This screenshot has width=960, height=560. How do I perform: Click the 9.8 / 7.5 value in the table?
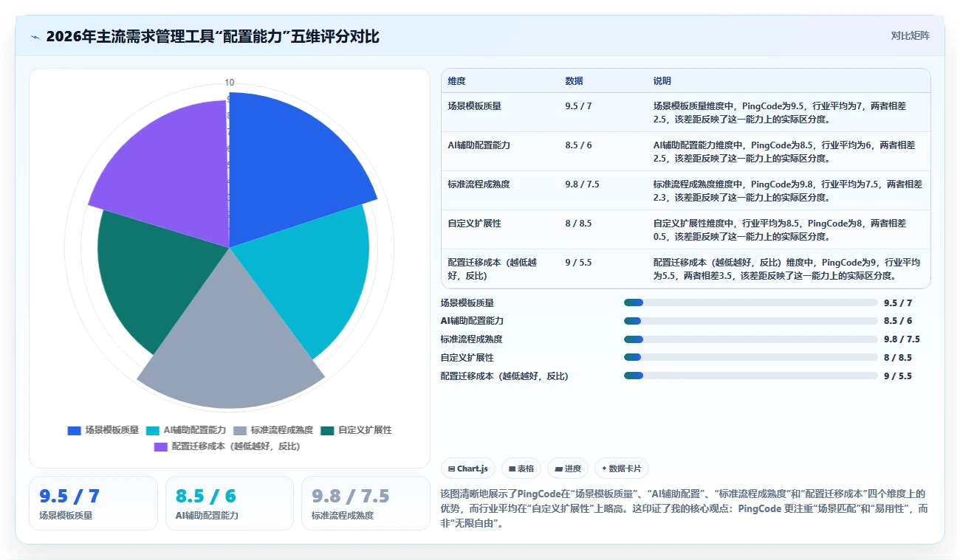(x=582, y=184)
